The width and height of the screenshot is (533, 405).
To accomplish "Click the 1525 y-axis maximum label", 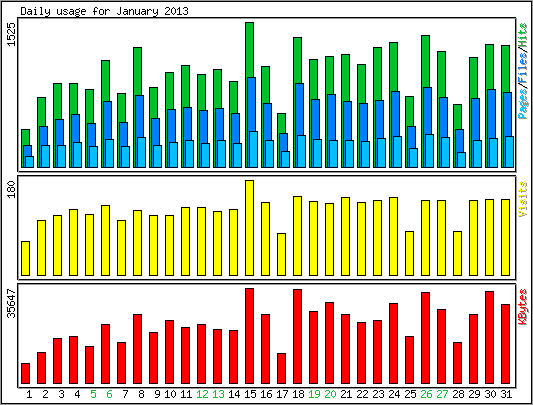I will click(11, 35).
